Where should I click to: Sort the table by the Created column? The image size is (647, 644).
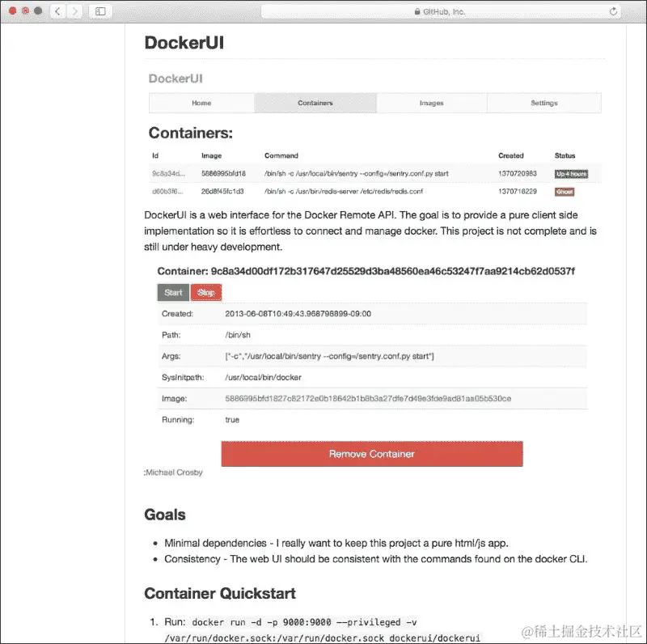click(x=511, y=155)
